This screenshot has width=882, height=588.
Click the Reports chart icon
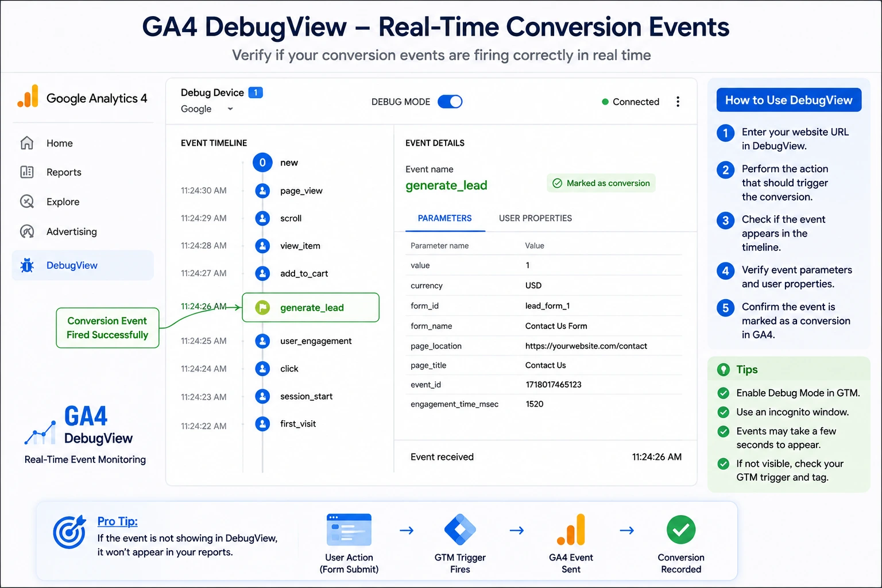pos(27,172)
